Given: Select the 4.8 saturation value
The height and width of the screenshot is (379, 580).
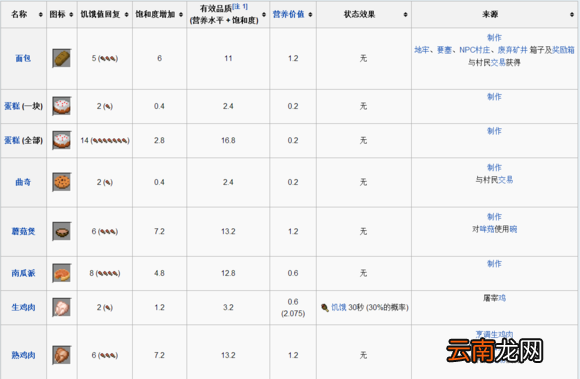Looking at the screenshot, I should pos(159,273).
